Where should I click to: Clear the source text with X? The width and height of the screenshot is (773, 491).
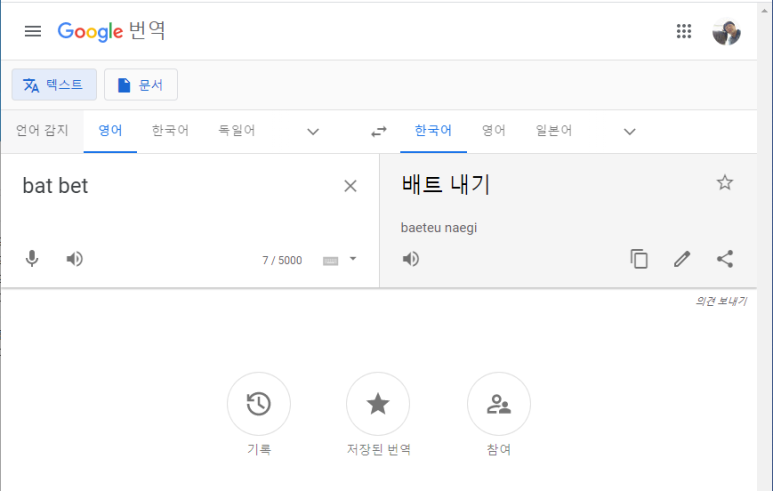[350, 186]
